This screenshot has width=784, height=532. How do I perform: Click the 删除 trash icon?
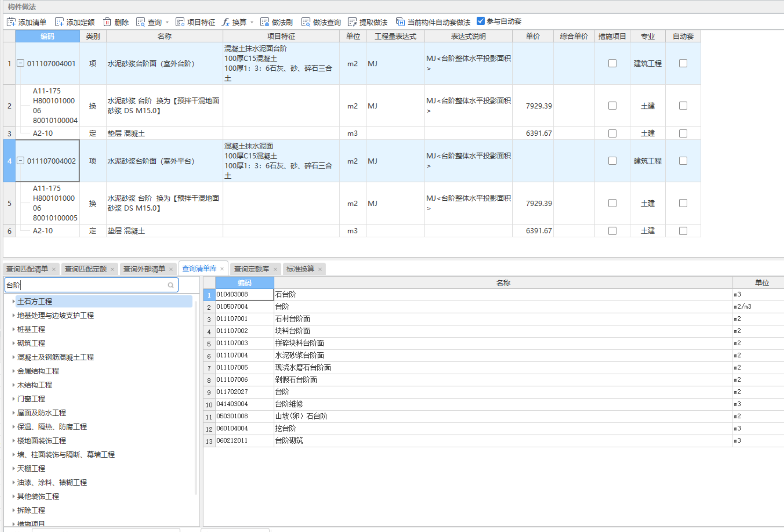pyautogui.click(x=107, y=22)
